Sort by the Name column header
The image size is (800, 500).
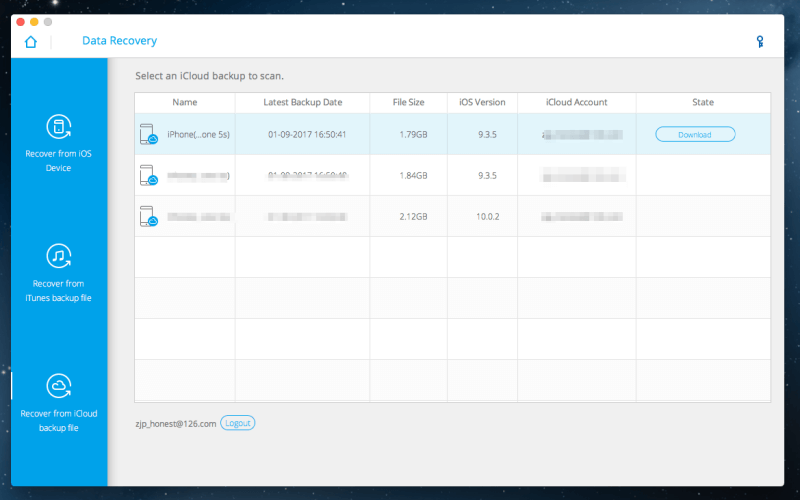coord(185,102)
